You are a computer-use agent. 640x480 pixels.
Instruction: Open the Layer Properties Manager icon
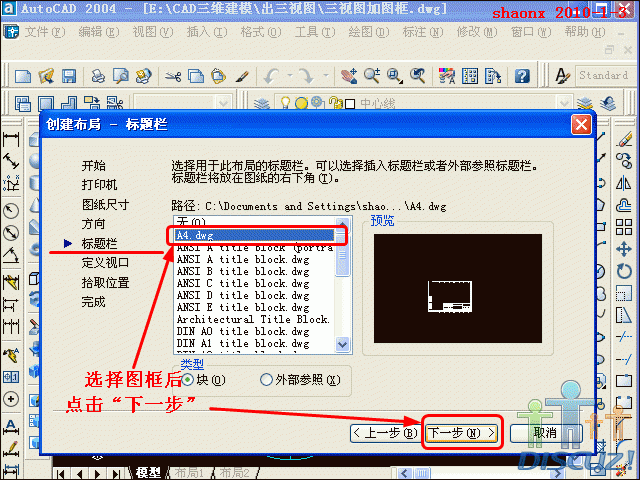[262, 103]
